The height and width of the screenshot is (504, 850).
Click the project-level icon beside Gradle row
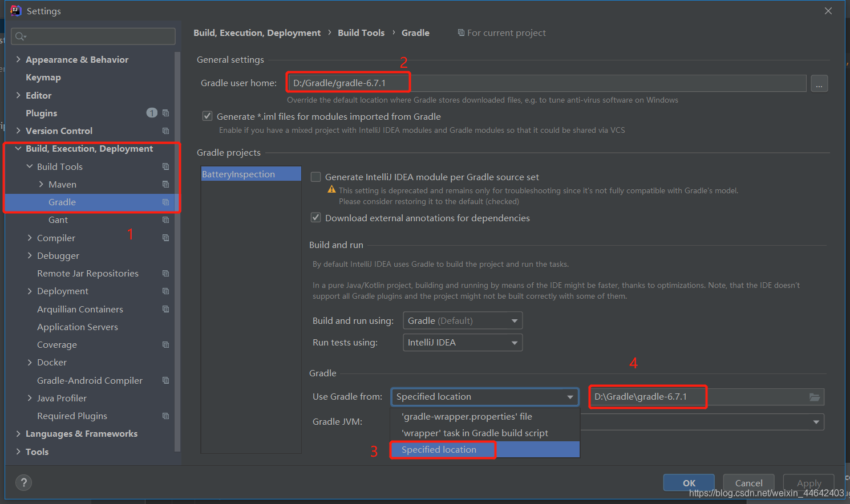coord(165,202)
